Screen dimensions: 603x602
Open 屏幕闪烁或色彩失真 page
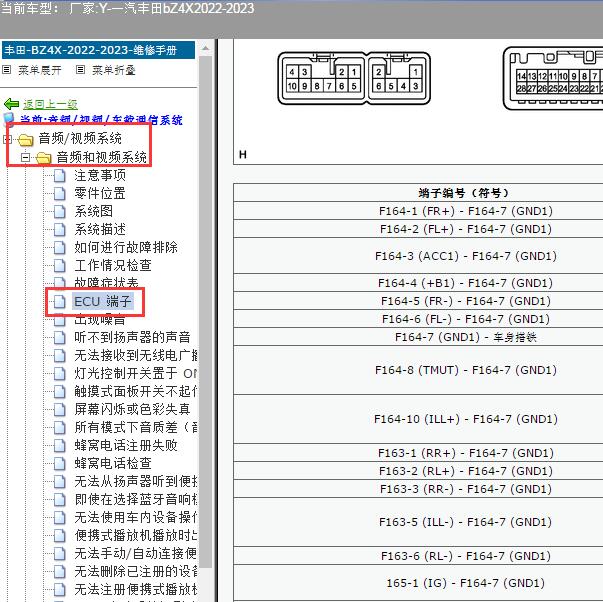pyautogui.click(x=132, y=409)
